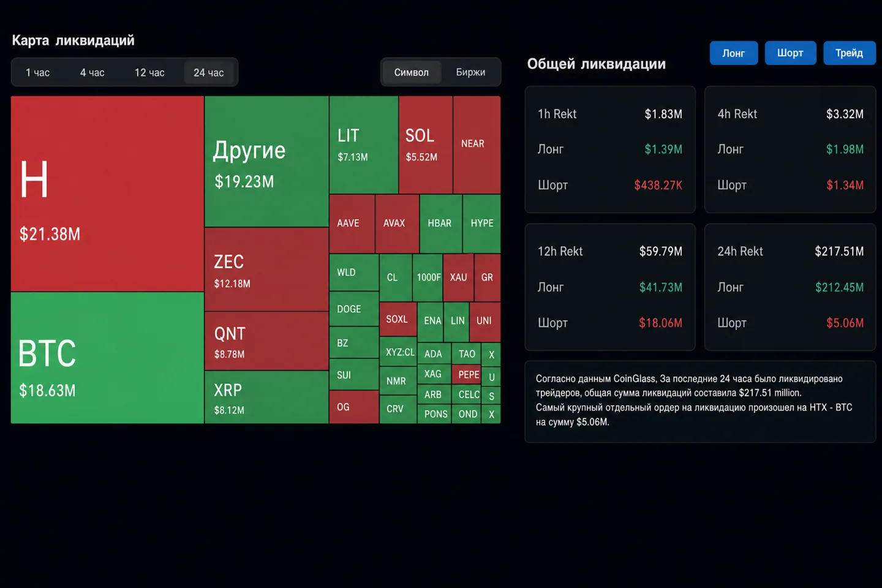Click the large red H tile
This screenshot has height=588, width=882.
pos(107,194)
